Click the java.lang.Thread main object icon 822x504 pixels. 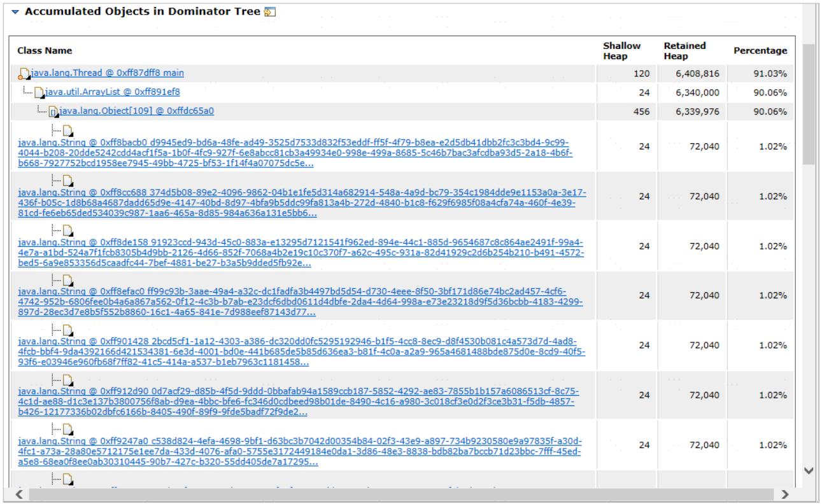point(22,74)
